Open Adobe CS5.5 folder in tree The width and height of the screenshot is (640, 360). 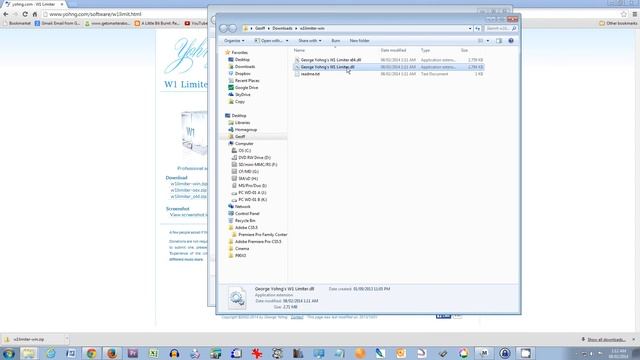click(246, 227)
